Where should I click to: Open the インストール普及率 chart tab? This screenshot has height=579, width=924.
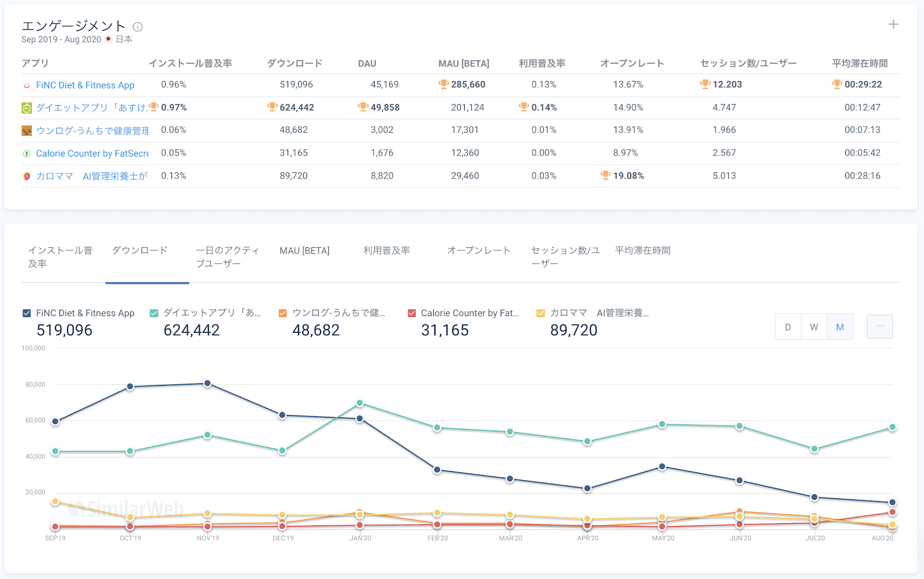point(61,257)
